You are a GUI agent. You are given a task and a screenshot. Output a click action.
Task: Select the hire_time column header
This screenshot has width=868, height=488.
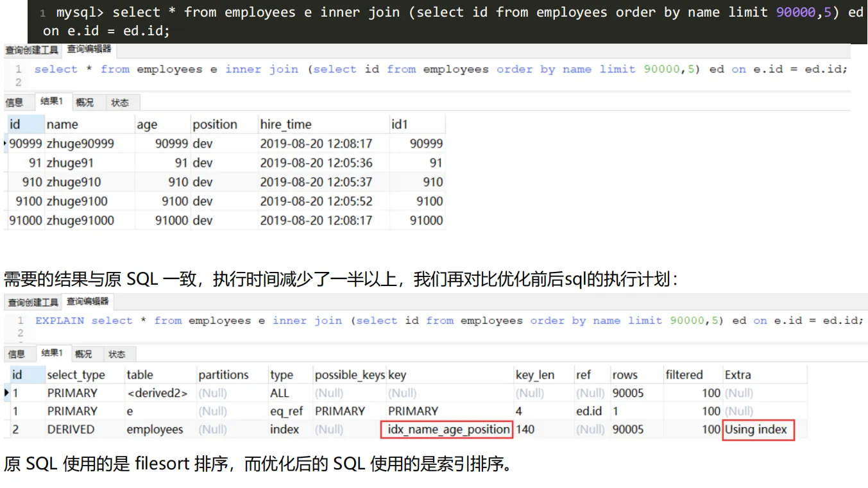324,124
